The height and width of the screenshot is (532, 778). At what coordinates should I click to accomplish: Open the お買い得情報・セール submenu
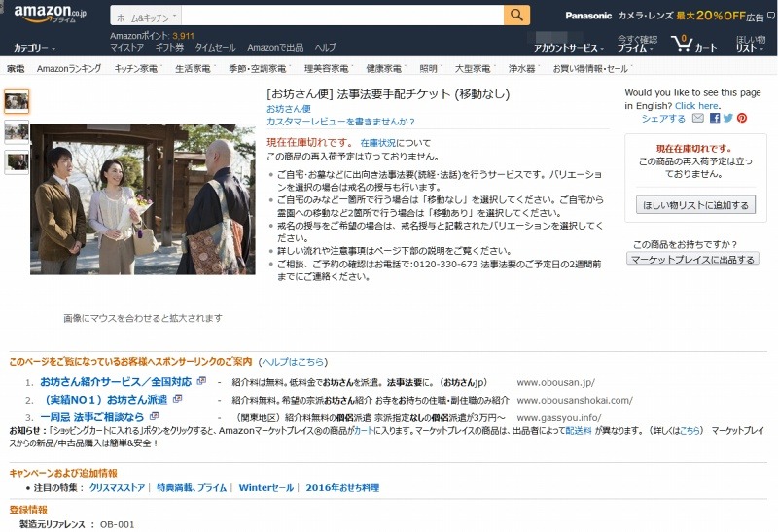coord(592,68)
